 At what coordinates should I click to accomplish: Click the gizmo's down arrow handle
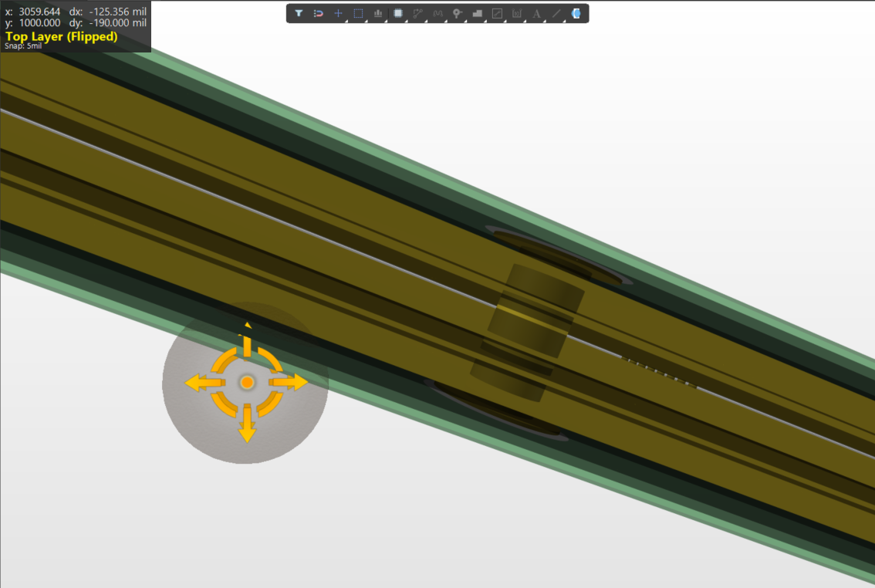click(247, 429)
